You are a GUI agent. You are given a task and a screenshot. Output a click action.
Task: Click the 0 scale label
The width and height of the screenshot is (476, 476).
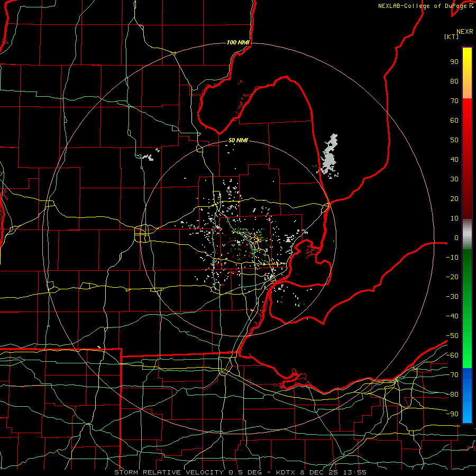(456, 237)
